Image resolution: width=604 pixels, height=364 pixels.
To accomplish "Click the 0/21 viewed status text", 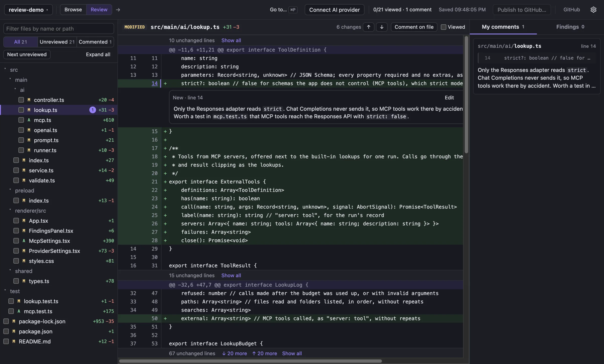I will click(387, 10).
